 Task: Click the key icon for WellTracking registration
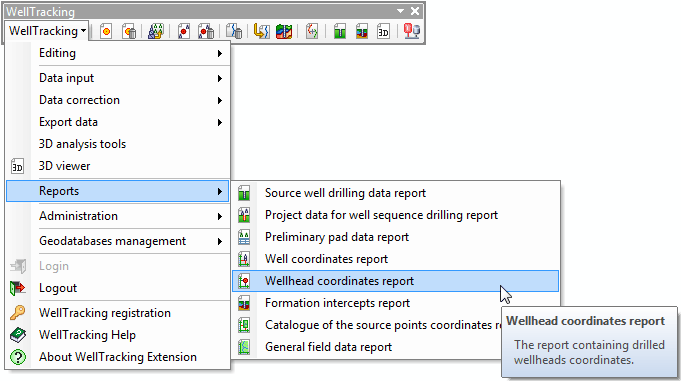coord(18,313)
